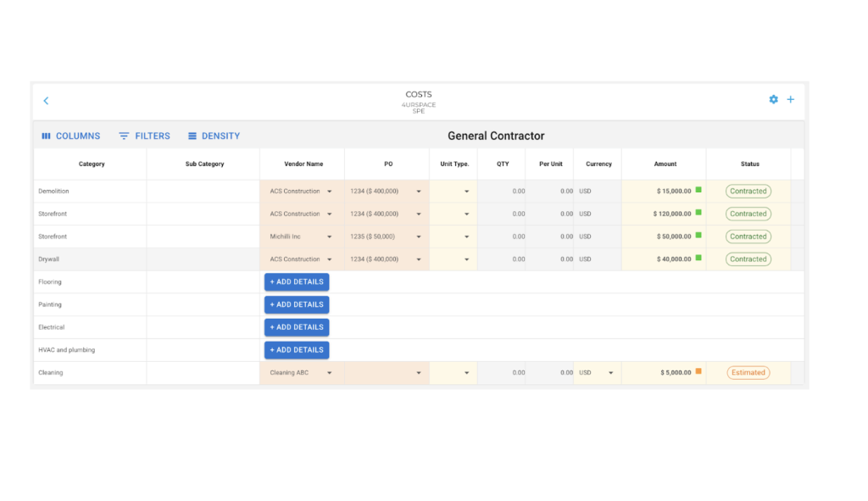Open the PO dropdown showing 1235 ($50,000)
This screenshot has width=868, height=501.
418,237
